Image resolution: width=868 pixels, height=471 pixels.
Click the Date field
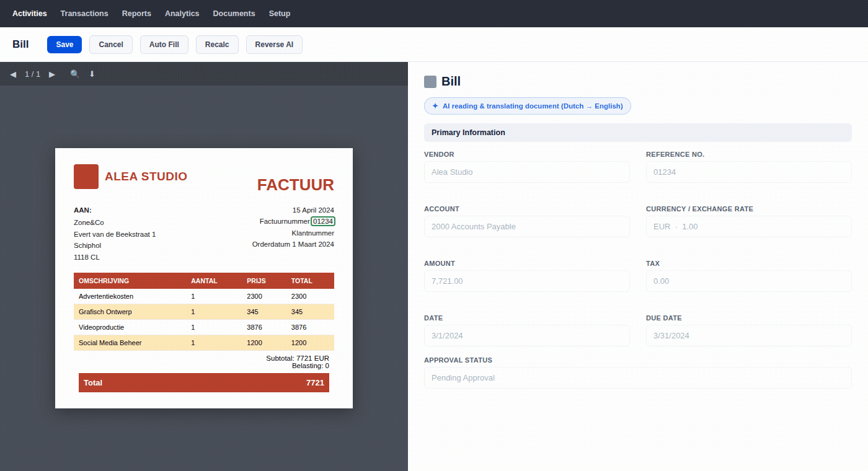[527, 336]
